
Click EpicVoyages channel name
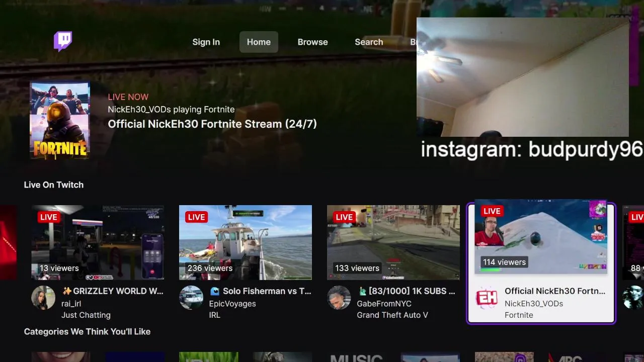pyautogui.click(x=232, y=304)
